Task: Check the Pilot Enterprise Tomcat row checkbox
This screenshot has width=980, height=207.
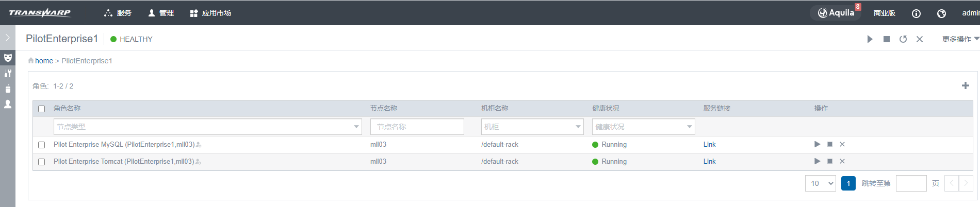Action: click(42, 162)
